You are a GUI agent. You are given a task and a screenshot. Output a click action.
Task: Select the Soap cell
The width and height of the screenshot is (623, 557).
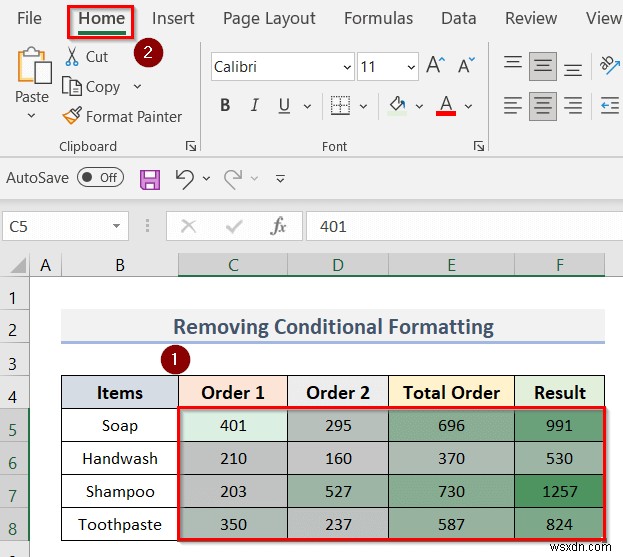[120, 425]
